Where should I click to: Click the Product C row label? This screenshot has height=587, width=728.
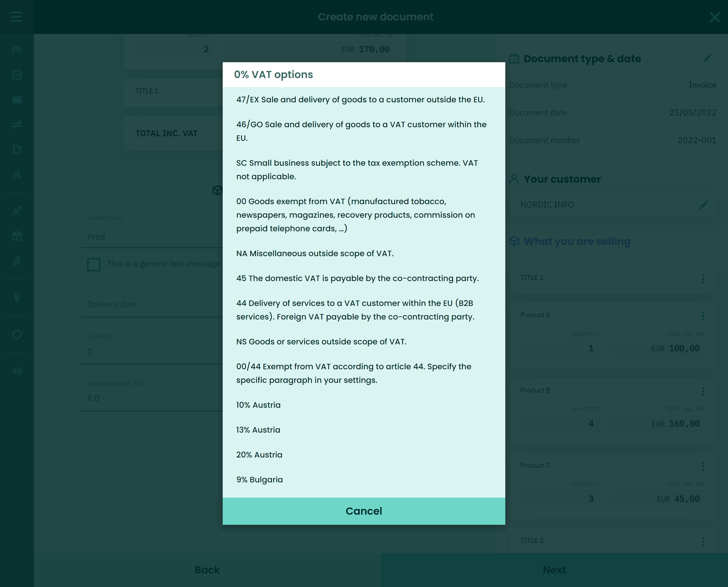coord(535,465)
